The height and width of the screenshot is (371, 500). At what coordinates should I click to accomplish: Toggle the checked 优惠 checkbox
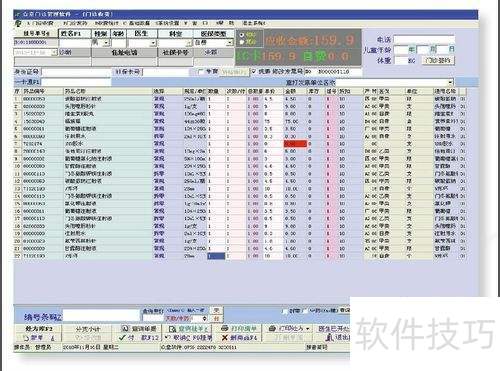tap(254, 71)
